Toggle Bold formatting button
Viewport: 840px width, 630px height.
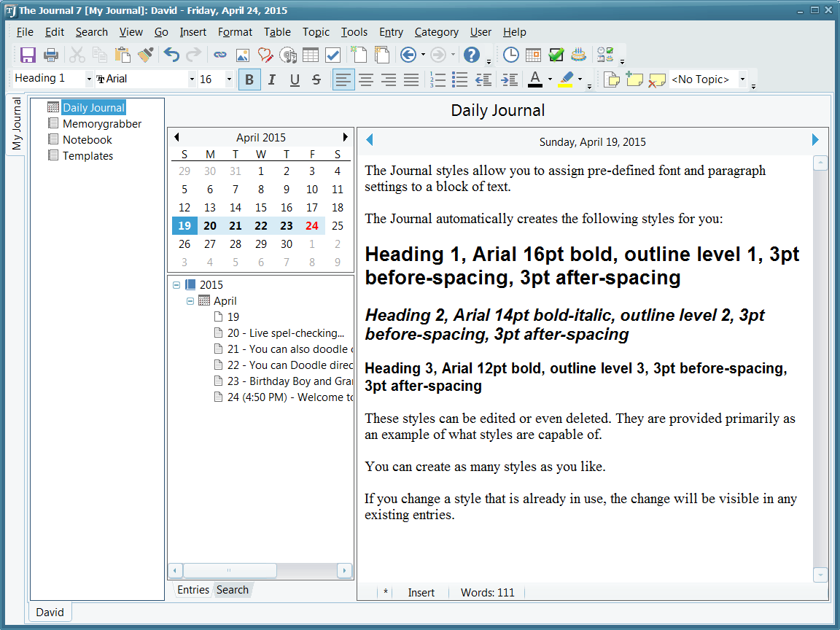pos(249,79)
